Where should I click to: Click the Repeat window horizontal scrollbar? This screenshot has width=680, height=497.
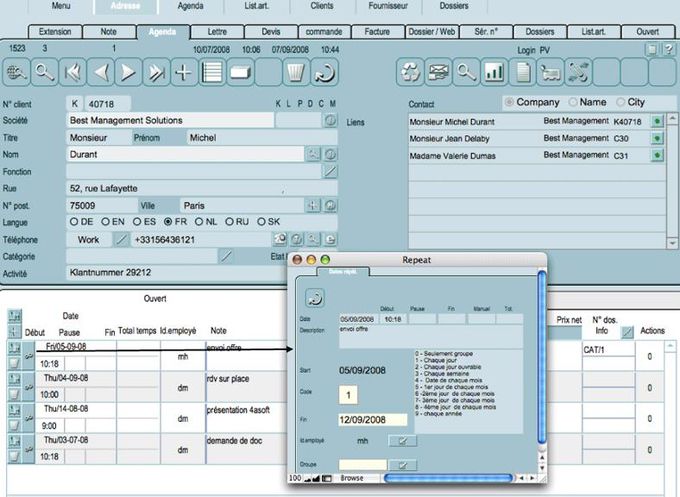pyautogui.click(x=448, y=478)
